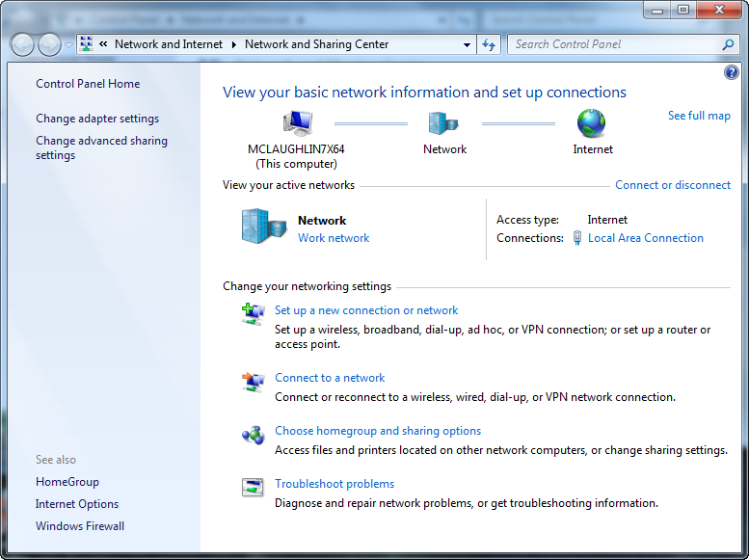This screenshot has height=560, width=749.
Task: Expand the address bar history dropdown arrow
Action: 467,45
